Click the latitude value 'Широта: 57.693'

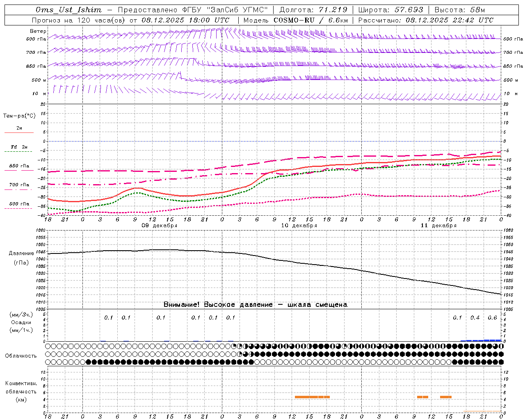(x=390, y=10)
